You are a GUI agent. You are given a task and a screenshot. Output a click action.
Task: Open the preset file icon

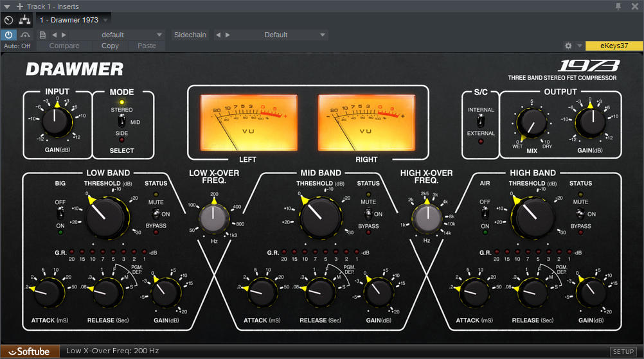click(x=42, y=35)
